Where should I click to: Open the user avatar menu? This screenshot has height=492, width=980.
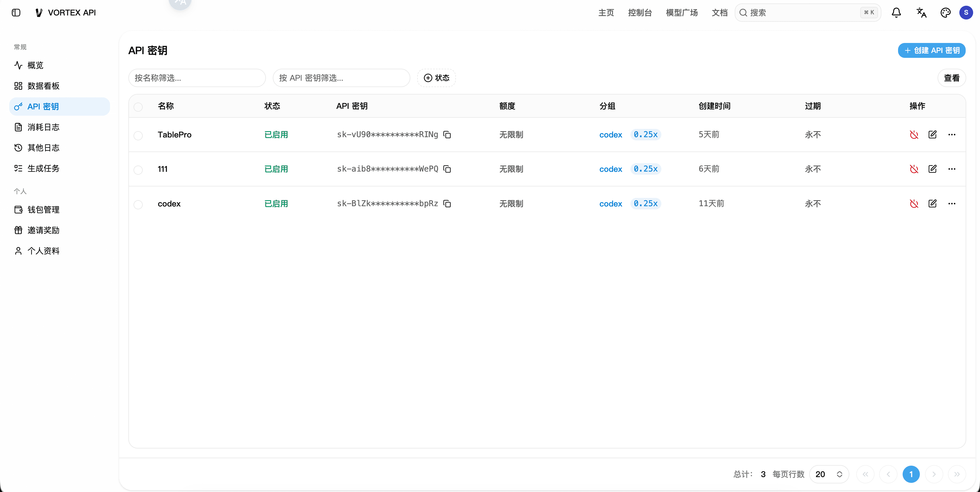pyautogui.click(x=966, y=13)
